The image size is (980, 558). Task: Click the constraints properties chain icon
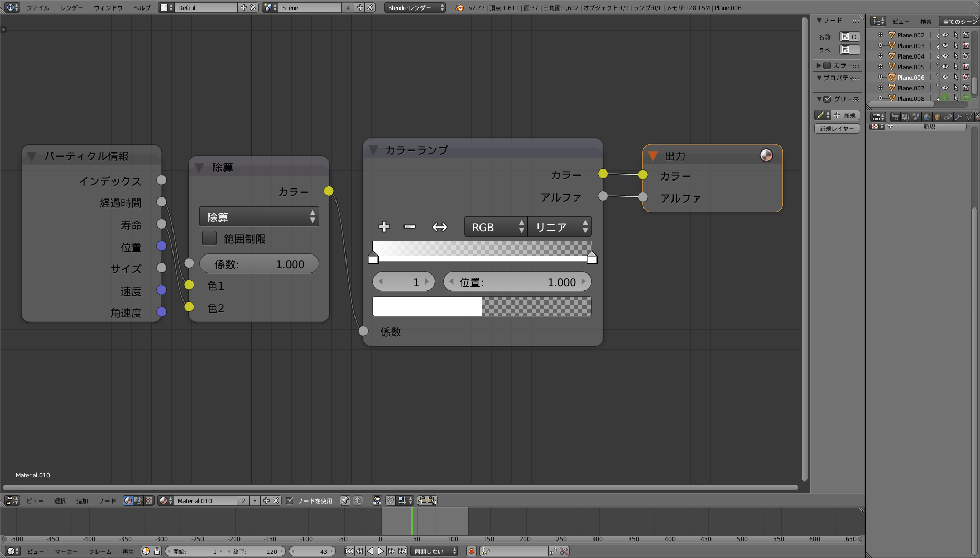[948, 117]
